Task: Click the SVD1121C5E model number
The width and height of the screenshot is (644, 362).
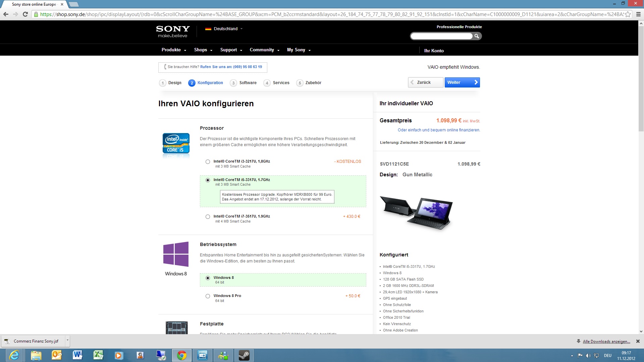Action: pyautogui.click(x=394, y=164)
